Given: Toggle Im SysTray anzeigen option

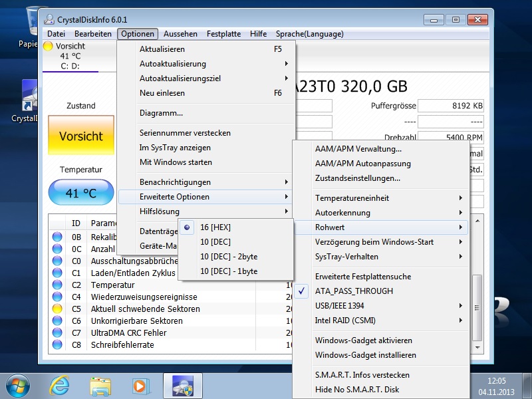Looking at the screenshot, I should coord(206,148).
